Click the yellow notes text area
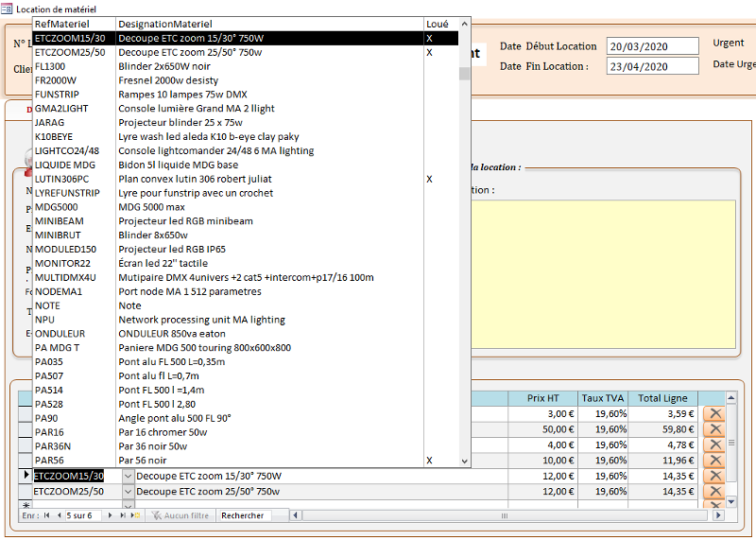 pyautogui.click(x=604, y=274)
